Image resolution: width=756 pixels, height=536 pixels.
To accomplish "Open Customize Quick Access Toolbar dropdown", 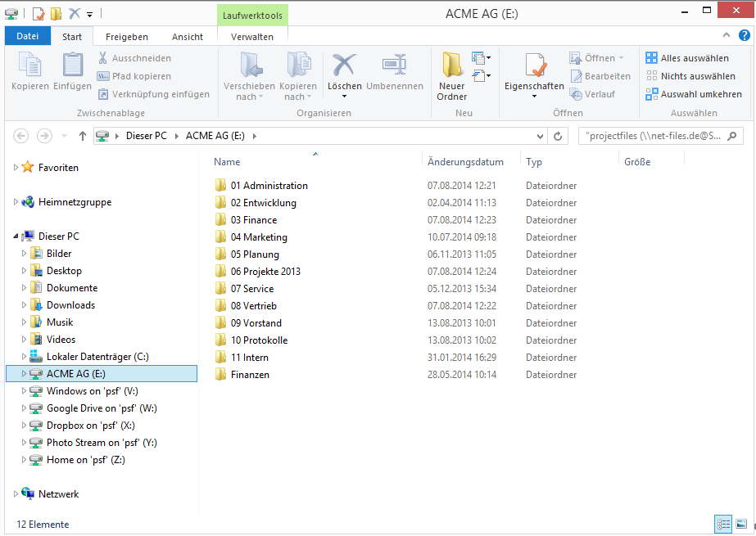I will (89, 15).
